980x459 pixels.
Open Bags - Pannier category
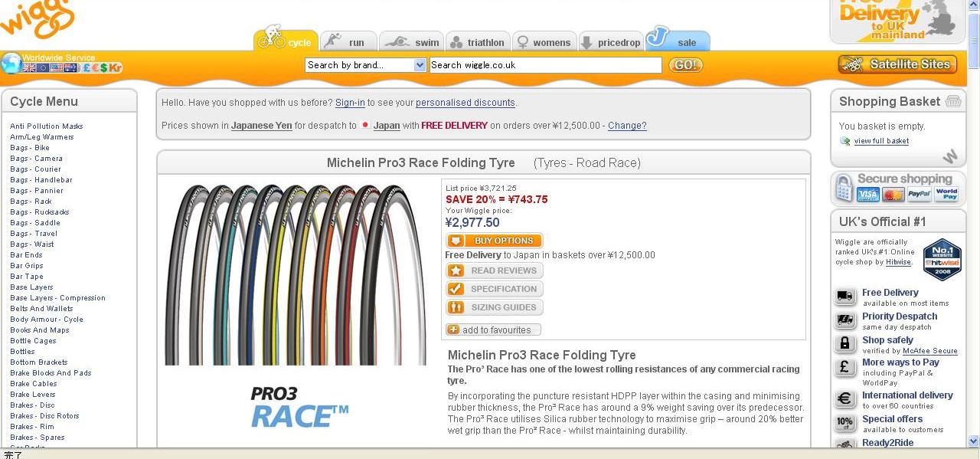(x=37, y=191)
